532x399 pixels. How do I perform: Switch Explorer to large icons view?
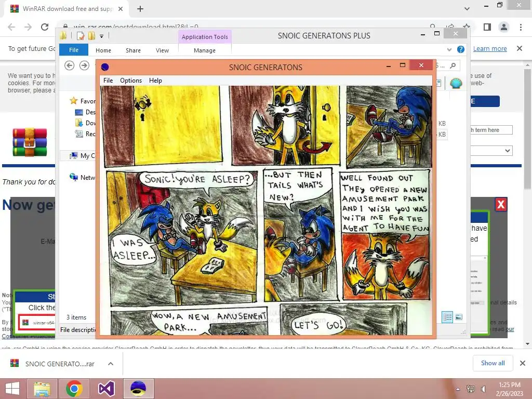(459, 317)
